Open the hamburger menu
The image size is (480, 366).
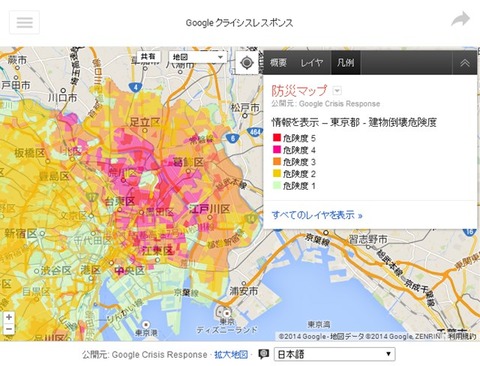click(x=24, y=22)
